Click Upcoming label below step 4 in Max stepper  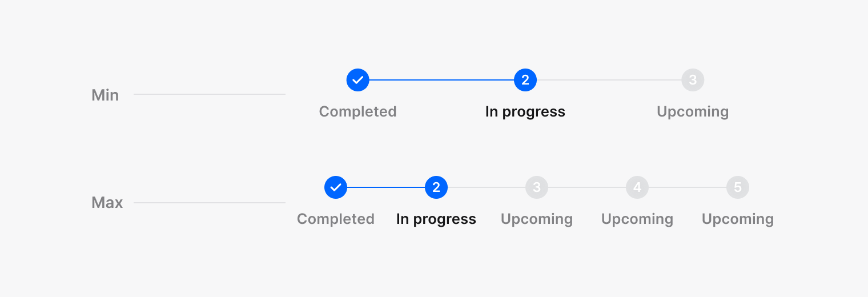(637, 219)
